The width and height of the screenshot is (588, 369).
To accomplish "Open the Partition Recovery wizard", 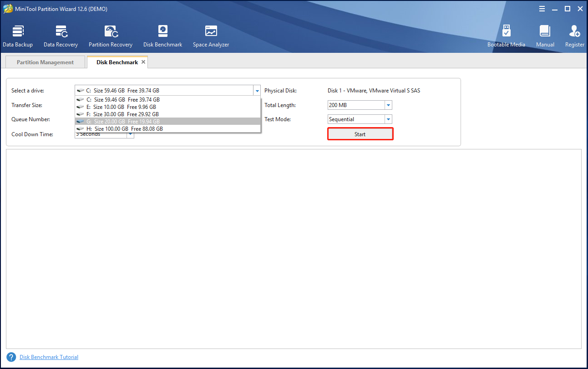I will [x=111, y=36].
